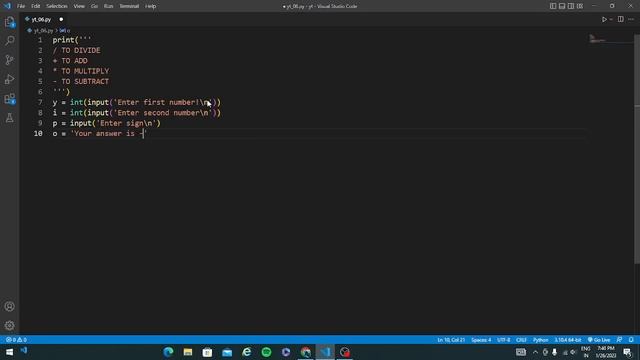Viewport: 640px width, 360px height.
Task: Click Go Live in status bar
Action: pos(599,340)
